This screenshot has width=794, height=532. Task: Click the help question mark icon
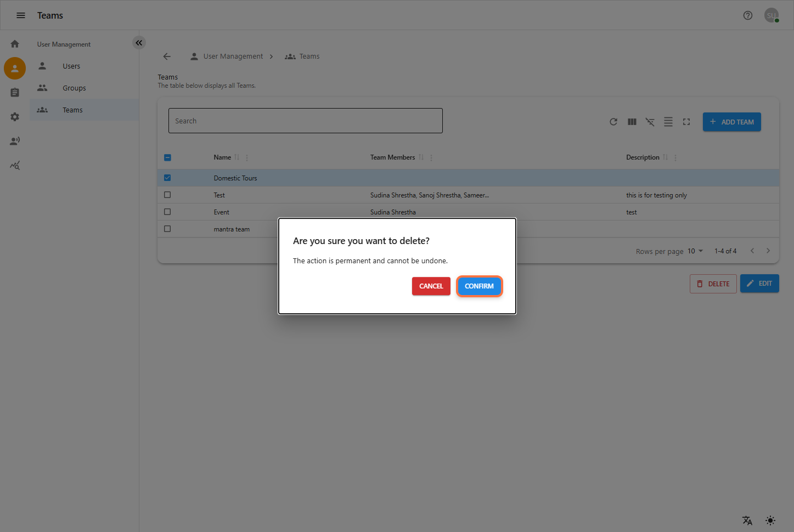(x=747, y=15)
